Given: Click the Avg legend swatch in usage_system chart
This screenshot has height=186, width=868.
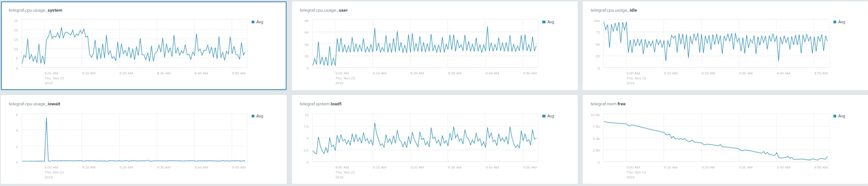Looking at the screenshot, I should [x=253, y=22].
